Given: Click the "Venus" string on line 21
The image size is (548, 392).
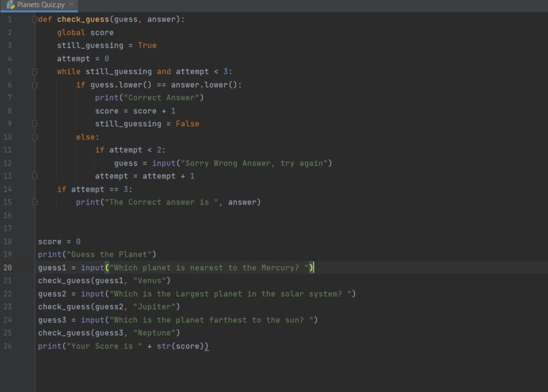Looking at the screenshot, I should point(149,281).
